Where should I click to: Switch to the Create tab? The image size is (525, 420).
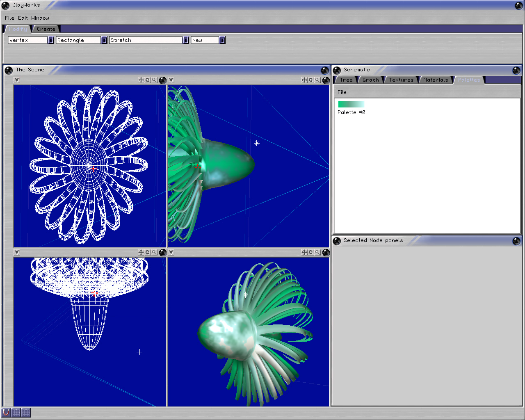click(46, 29)
